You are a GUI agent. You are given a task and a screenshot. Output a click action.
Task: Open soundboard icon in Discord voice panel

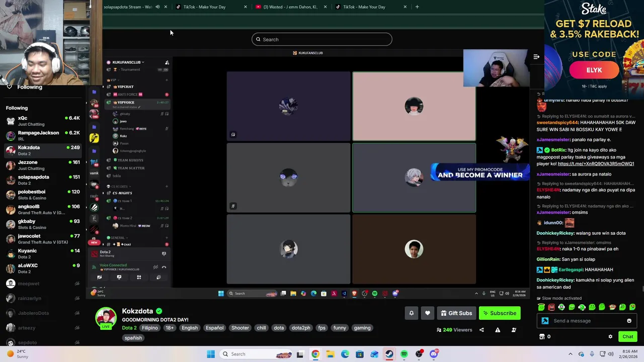[158, 277]
